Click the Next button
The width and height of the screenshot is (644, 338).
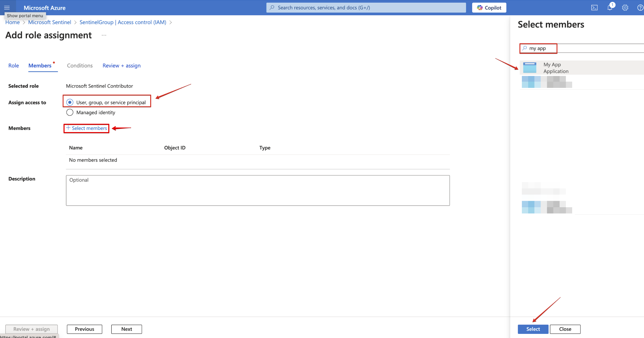click(127, 329)
